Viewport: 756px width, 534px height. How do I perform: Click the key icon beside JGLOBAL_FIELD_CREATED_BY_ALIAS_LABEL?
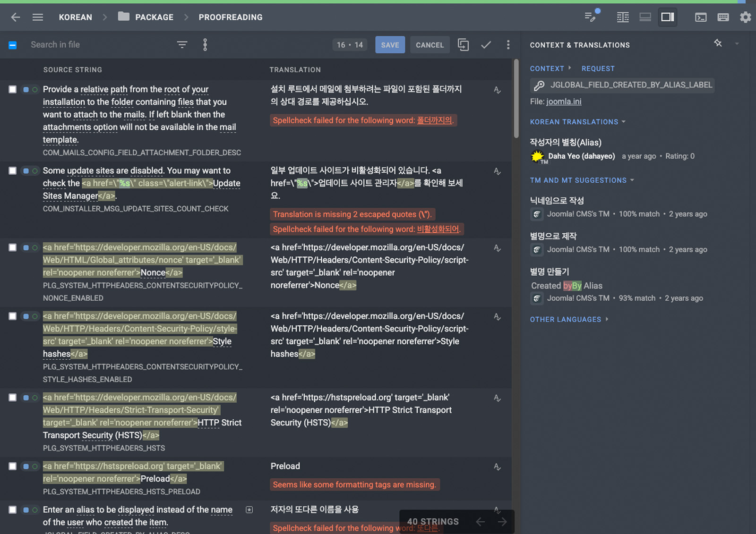click(539, 85)
